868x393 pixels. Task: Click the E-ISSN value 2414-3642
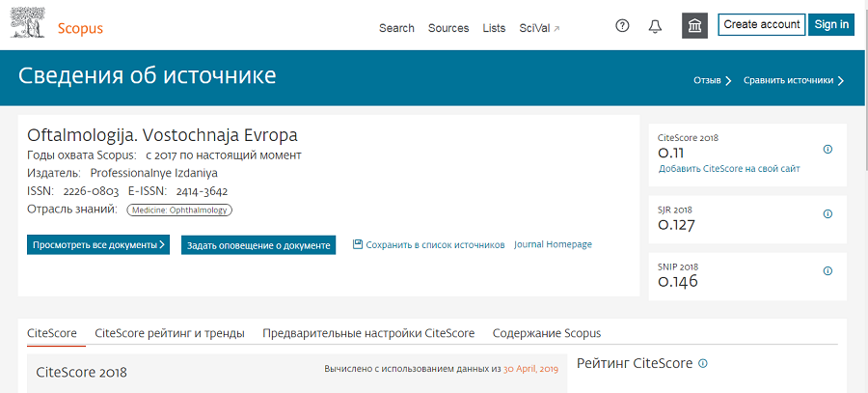point(203,192)
